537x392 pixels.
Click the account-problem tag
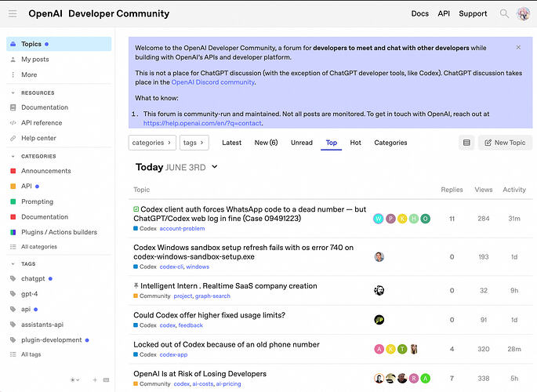click(x=182, y=229)
